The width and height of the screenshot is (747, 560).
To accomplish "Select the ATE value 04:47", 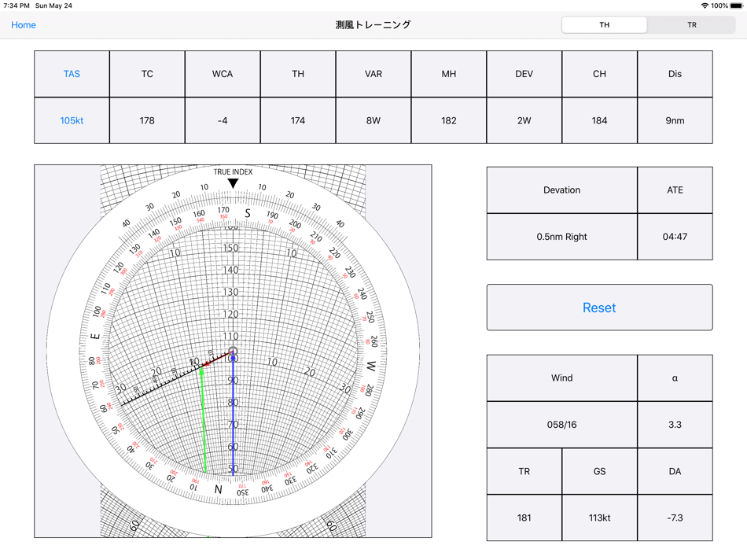I will [x=675, y=237].
